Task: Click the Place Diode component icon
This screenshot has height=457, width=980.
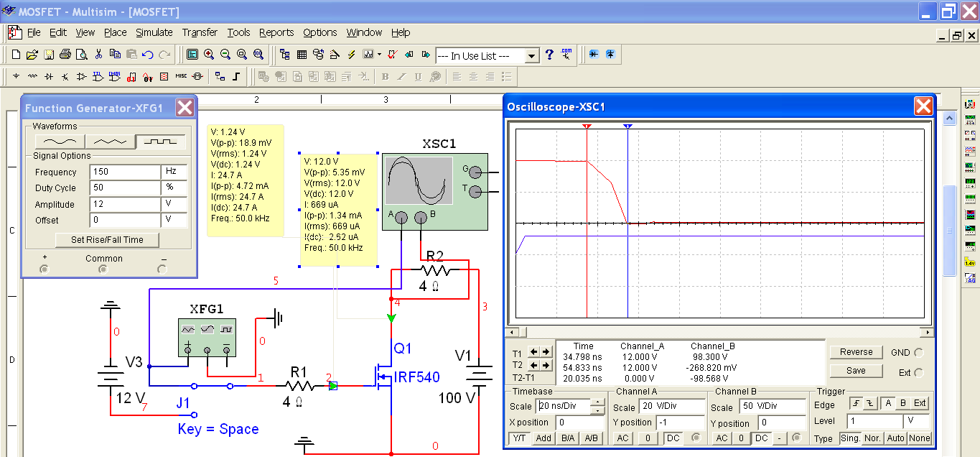Action: coord(49,76)
